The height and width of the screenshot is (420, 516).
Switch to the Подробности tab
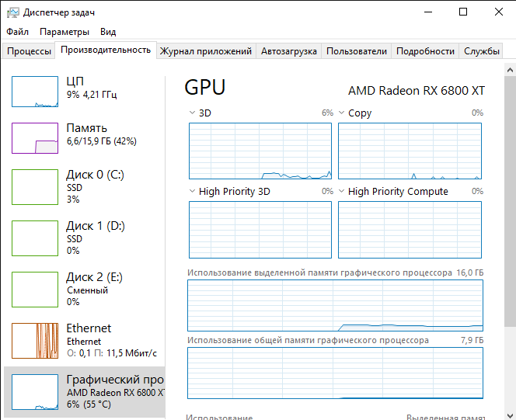tap(425, 51)
